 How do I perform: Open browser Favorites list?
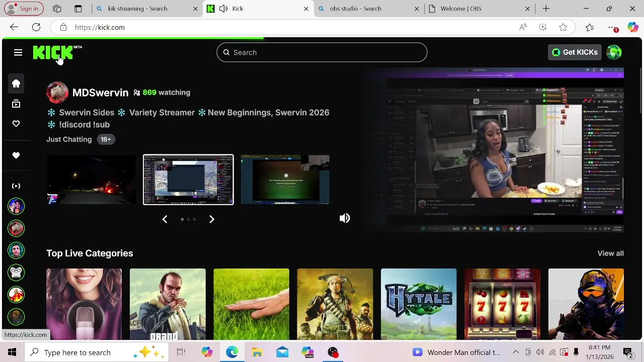point(590,27)
